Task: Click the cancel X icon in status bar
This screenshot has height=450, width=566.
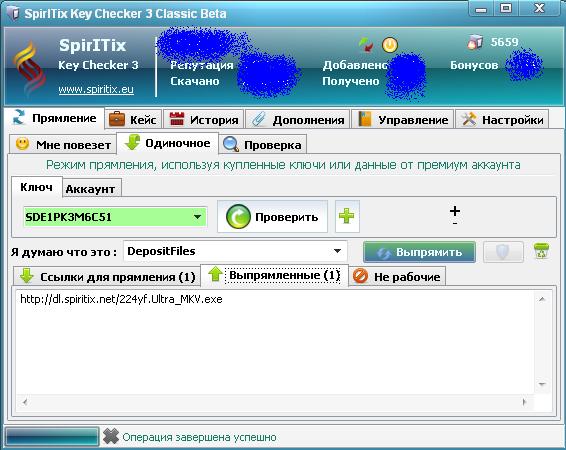Action: click(x=111, y=436)
